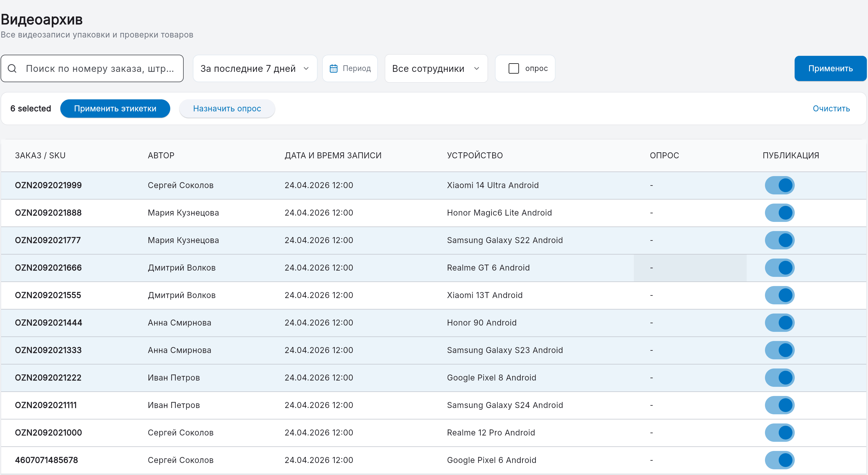Select order number OZN2092021777
Screen dimensions: 868x475
point(48,241)
